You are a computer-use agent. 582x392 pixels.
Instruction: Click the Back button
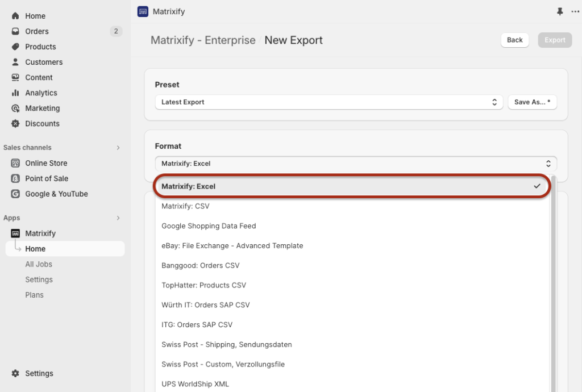tap(514, 40)
